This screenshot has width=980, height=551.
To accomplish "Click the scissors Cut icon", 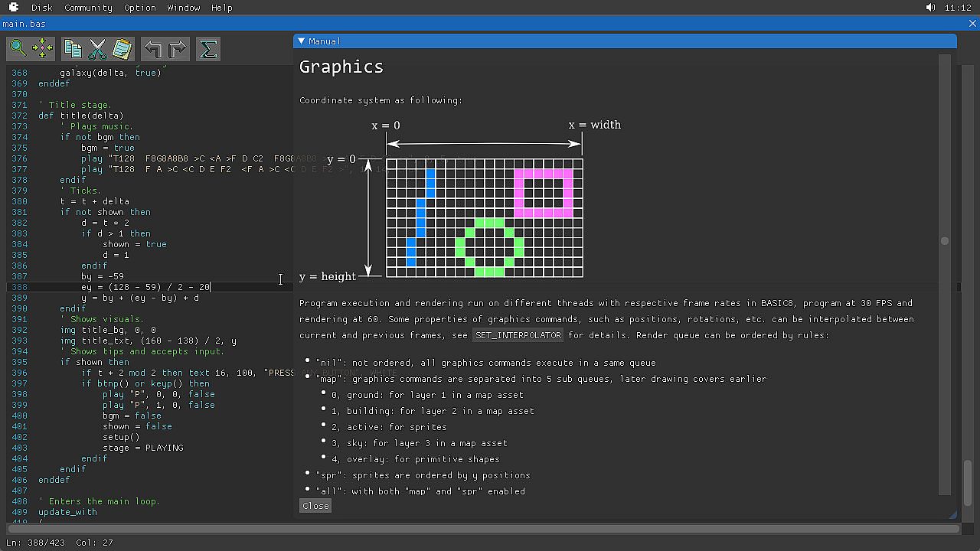I will 97,49.
